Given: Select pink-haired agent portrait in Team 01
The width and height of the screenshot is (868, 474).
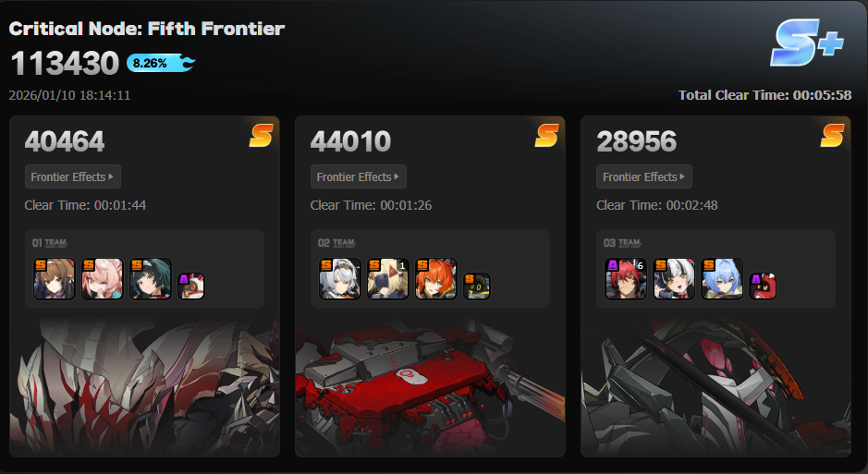Looking at the screenshot, I should pos(103,279).
